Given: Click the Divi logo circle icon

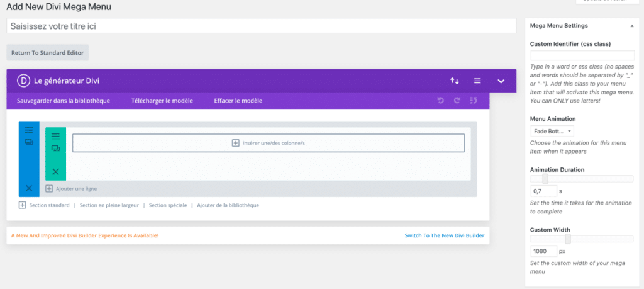Looking at the screenshot, I should [x=23, y=81].
